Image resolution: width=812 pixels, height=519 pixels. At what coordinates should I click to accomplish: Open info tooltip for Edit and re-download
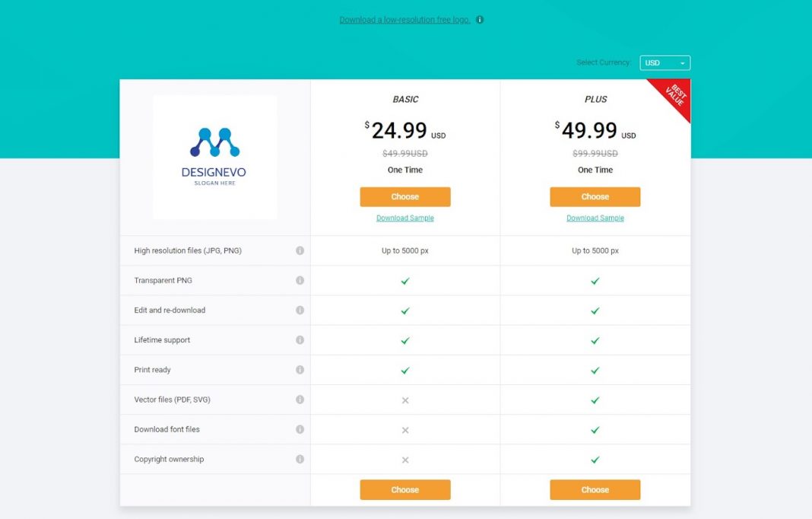coord(300,310)
